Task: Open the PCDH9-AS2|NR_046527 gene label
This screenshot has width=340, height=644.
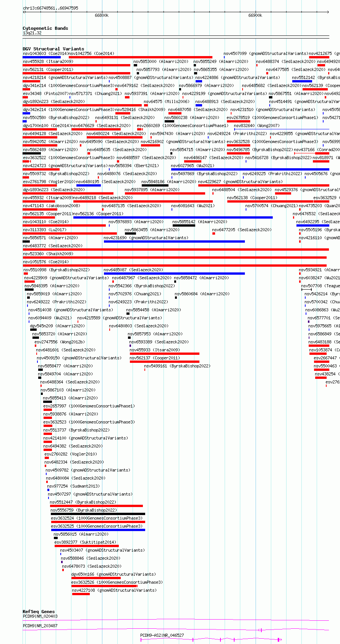Action: point(162,636)
